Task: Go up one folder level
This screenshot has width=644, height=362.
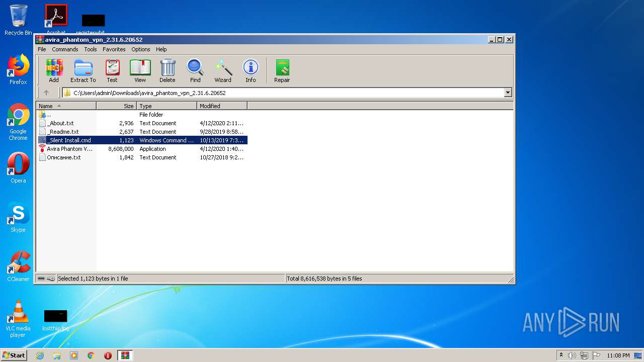Action: [x=46, y=93]
